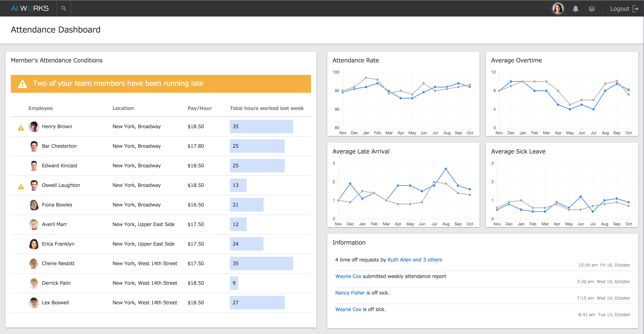Click Wayne Cox in weekly report entry
The height and width of the screenshot is (334, 644).
pyautogui.click(x=348, y=276)
